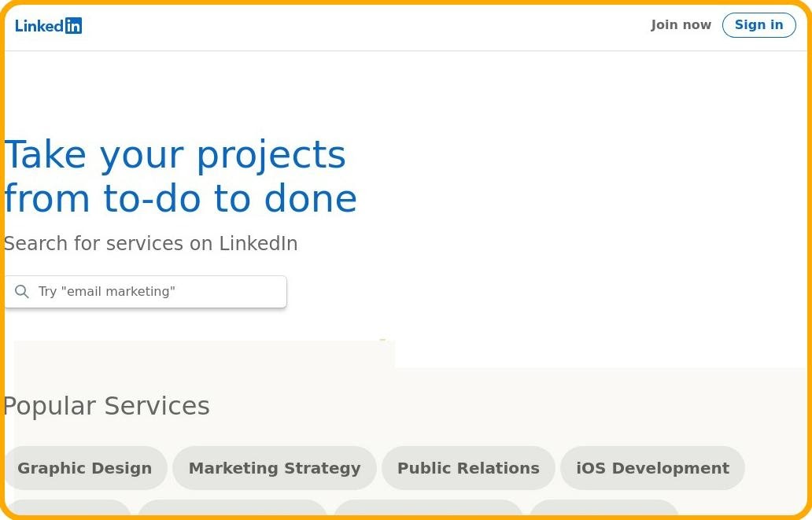The height and width of the screenshot is (520, 812).
Task: Click the cut-off chip below Graphic Design
Action: (68, 507)
